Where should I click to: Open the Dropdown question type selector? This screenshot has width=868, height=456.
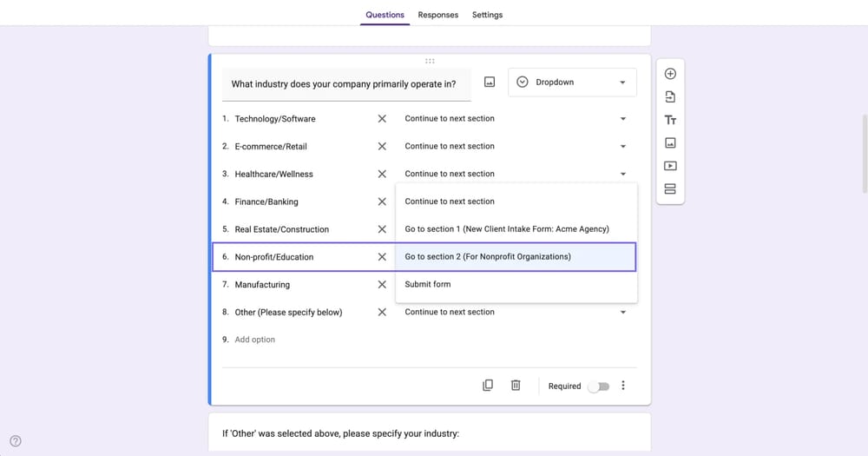[x=571, y=83]
